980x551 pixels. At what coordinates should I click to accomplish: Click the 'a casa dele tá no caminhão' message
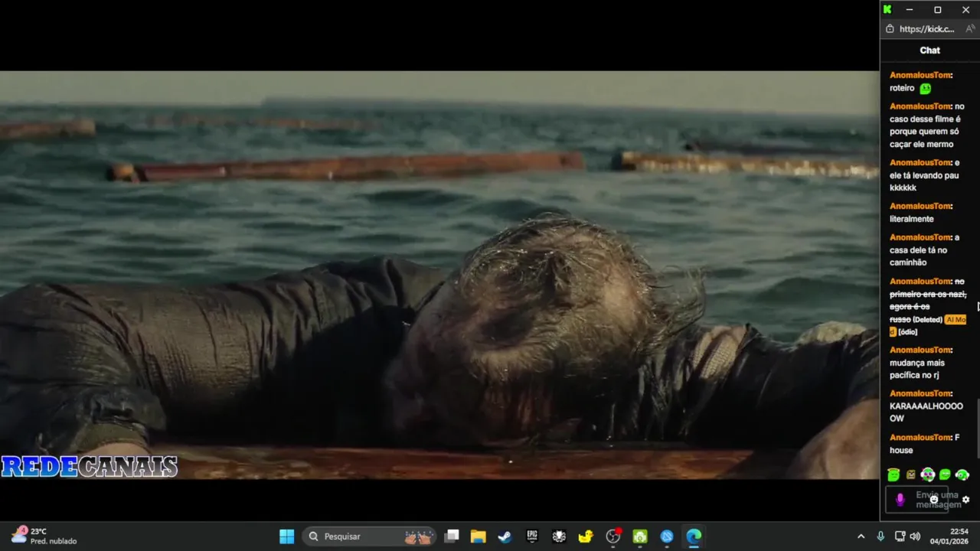[x=924, y=250]
